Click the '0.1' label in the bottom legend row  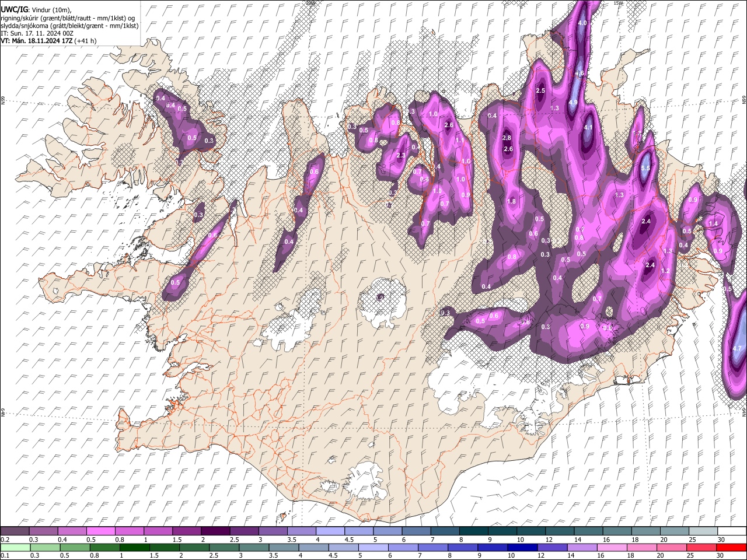[x=5, y=556]
